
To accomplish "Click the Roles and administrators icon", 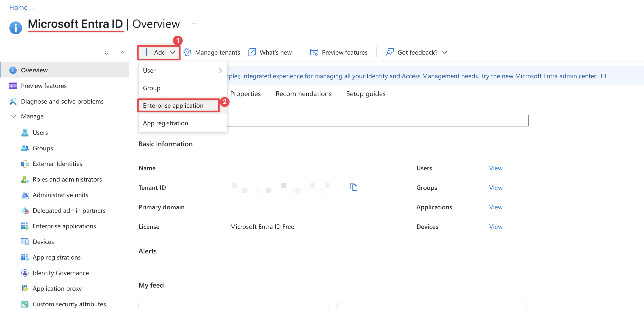I will (24, 179).
